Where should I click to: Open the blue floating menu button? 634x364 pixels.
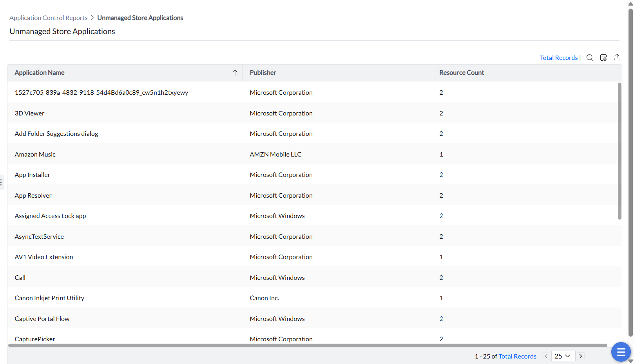[621, 352]
